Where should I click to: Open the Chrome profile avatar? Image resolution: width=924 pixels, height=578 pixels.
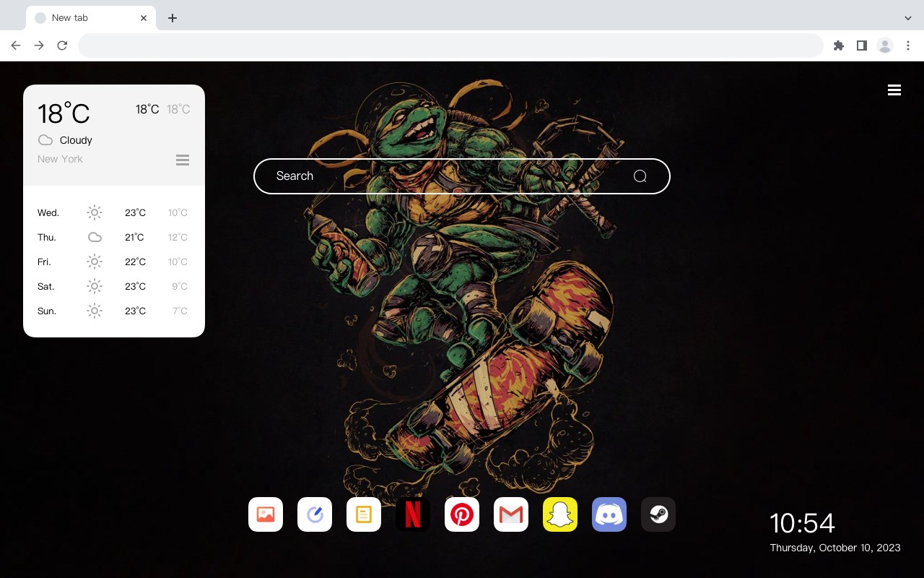tap(885, 46)
